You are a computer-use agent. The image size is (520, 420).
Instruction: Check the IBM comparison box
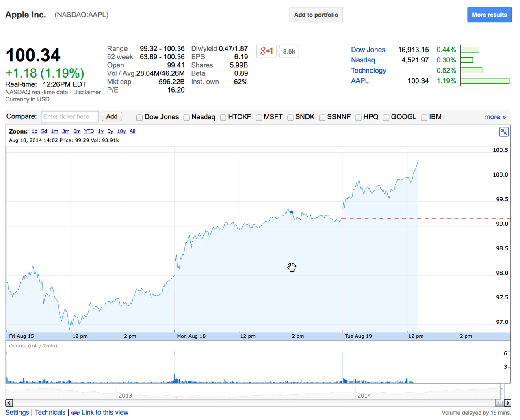click(424, 117)
